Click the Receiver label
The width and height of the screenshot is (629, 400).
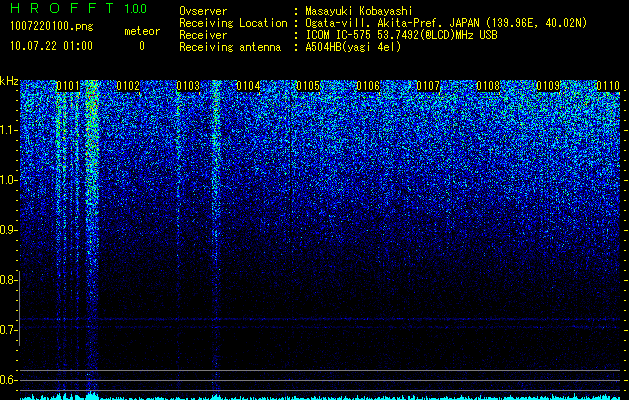[x=203, y=35]
